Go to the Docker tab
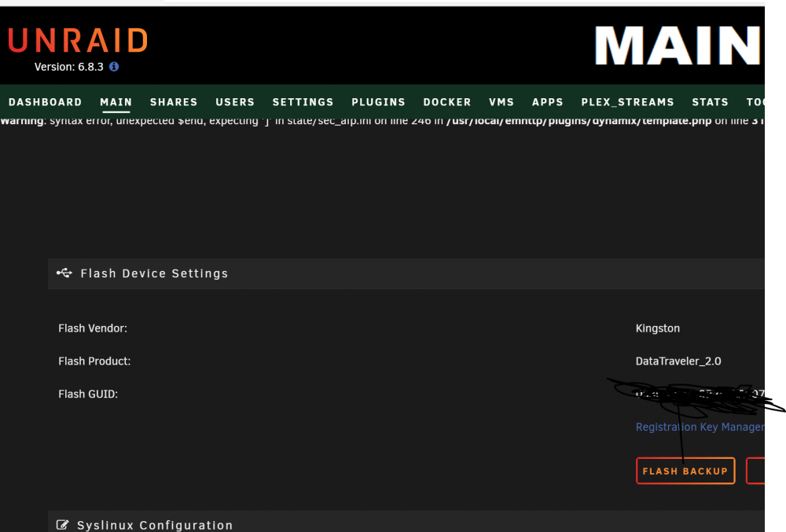786x532 pixels. tap(447, 102)
